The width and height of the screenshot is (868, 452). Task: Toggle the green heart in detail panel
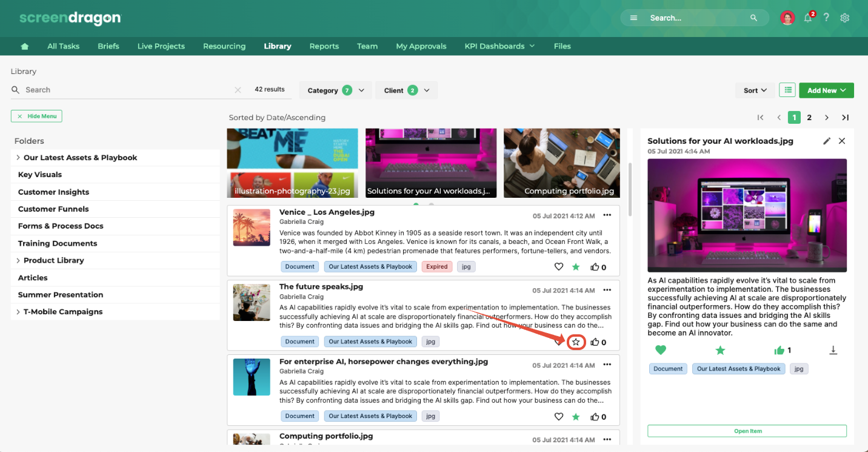point(661,350)
